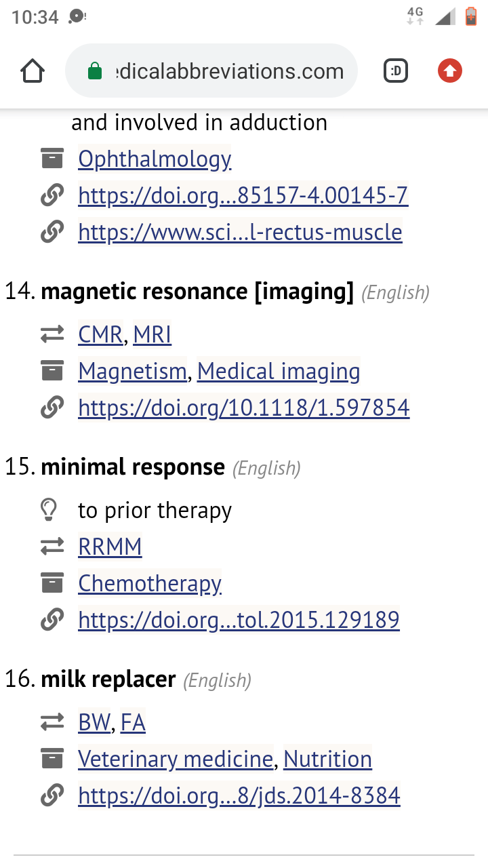Open the Nutrition category link
Screen dimensions: 488x868
pyautogui.click(x=327, y=759)
